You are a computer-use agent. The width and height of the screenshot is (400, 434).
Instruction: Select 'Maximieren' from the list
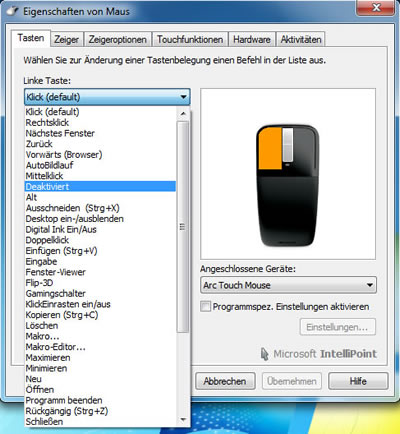click(100, 357)
